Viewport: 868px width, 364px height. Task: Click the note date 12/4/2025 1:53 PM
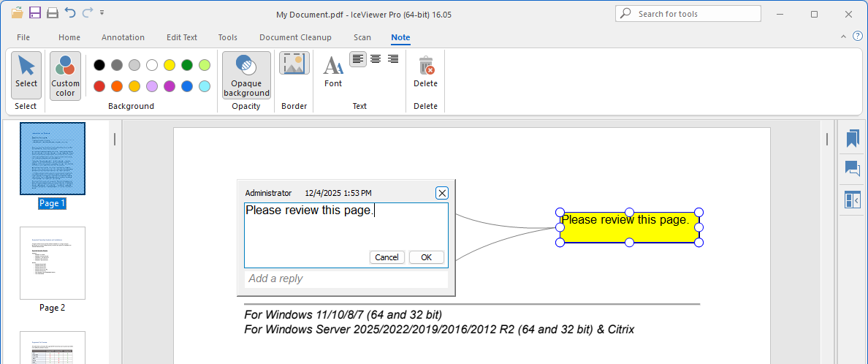point(338,193)
